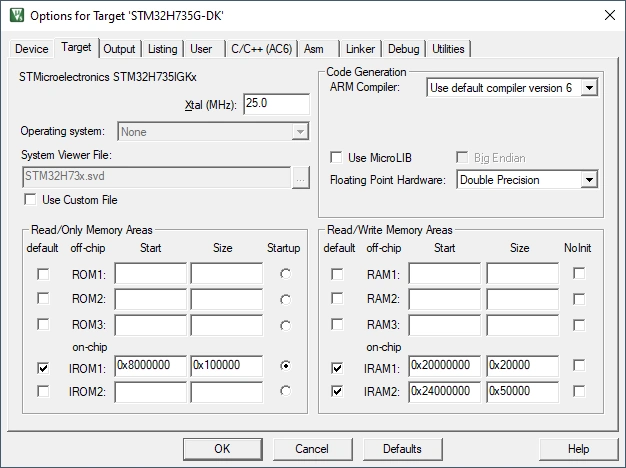Open the Debug tab
This screenshot has width=626, height=468.
(x=403, y=49)
